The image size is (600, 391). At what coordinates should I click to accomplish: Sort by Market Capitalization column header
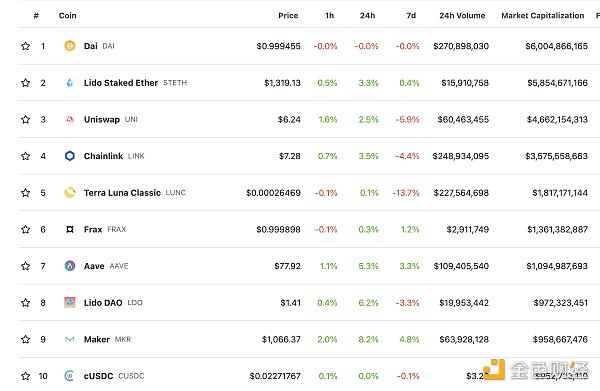[x=543, y=16]
